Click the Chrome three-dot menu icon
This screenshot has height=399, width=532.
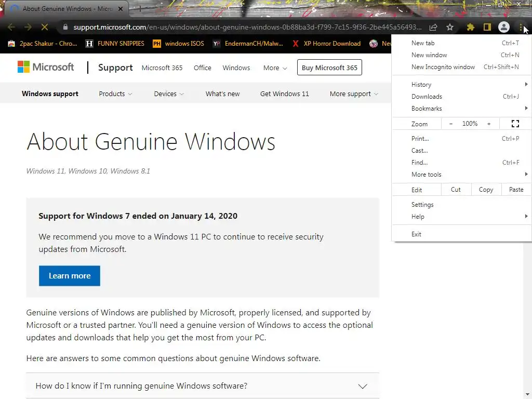[521, 27]
